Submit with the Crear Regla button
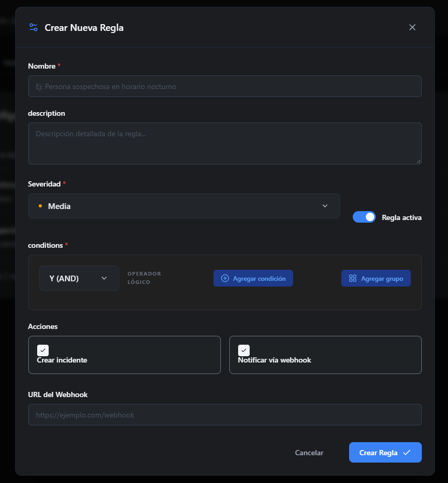This screenshot has height=483, width=448. click(x=385, y=453)
